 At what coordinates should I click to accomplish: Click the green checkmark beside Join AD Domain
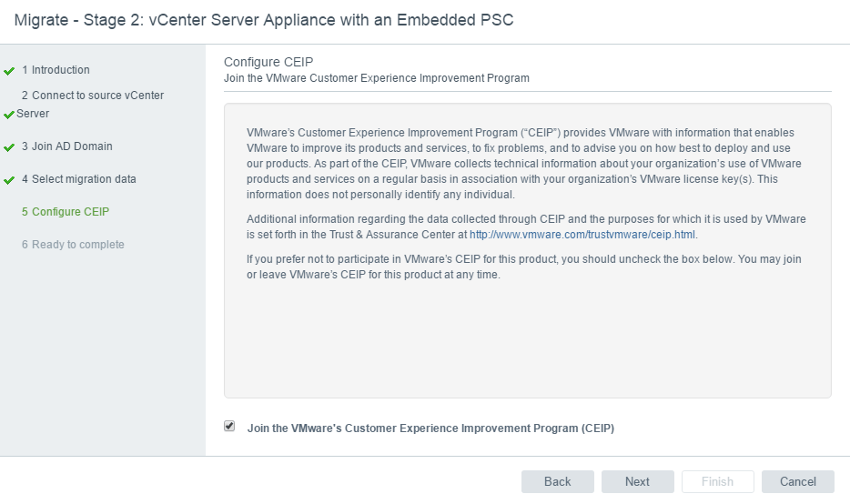coord(9,147)
